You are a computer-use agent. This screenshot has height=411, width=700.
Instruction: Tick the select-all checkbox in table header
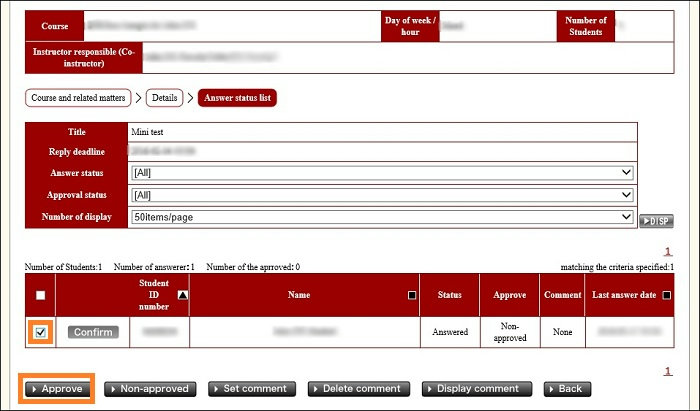[40, 295]
